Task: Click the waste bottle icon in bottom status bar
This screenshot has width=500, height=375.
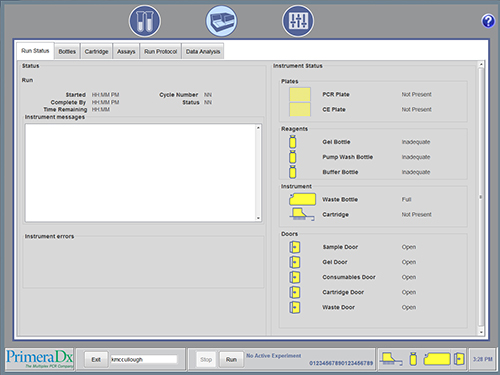Action: 437,359
